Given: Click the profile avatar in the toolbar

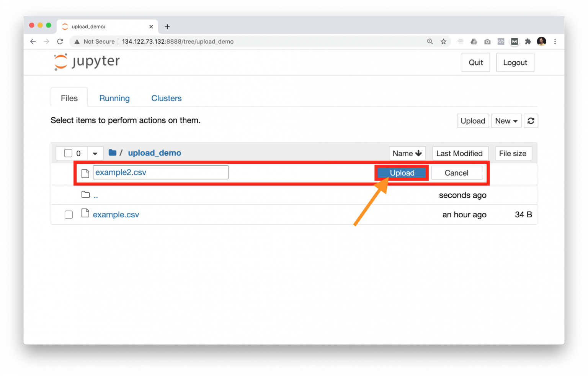Looking at the screenshot, I should [541, 41].
